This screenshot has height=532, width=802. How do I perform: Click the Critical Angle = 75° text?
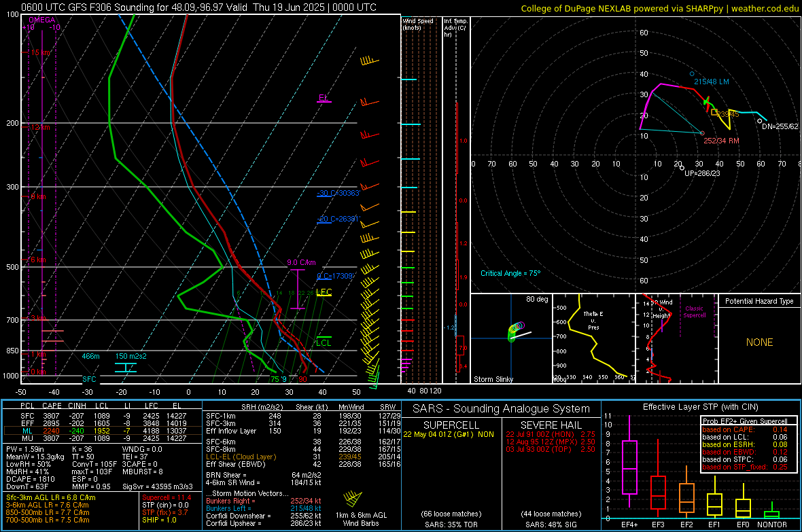coord(510,273)
